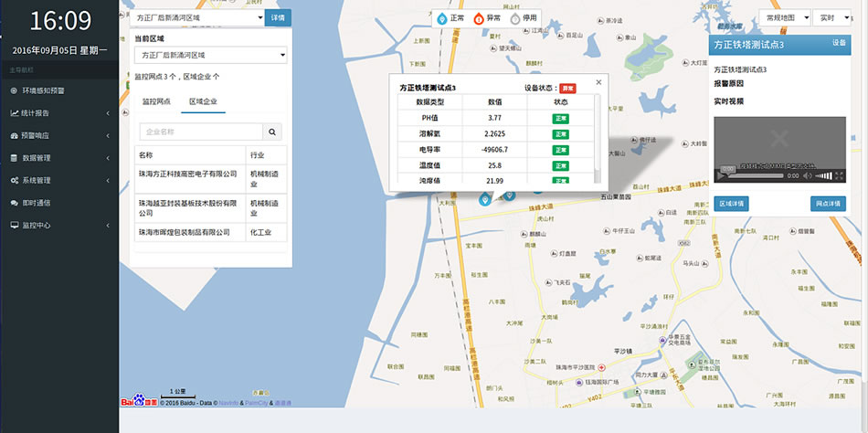The height and width of the screenshot is (433, 868).
Task: Switch to the 监控网点 tab
Action: (x=155, y=101)
